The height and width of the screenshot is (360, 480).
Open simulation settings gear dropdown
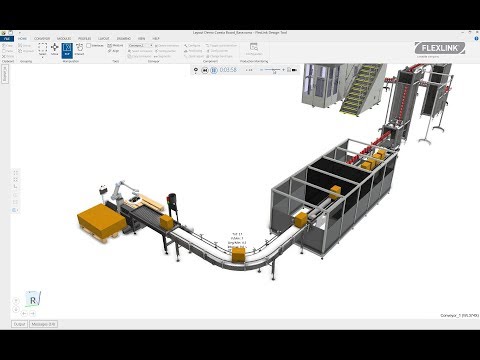pyautogui.click(x=196, y=70)
